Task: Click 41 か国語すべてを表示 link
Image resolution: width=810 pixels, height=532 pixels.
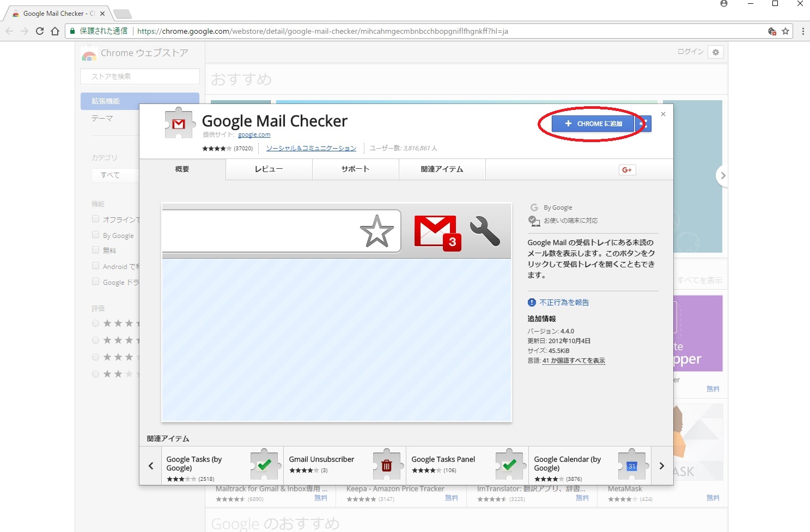Action: pos(574,360)
